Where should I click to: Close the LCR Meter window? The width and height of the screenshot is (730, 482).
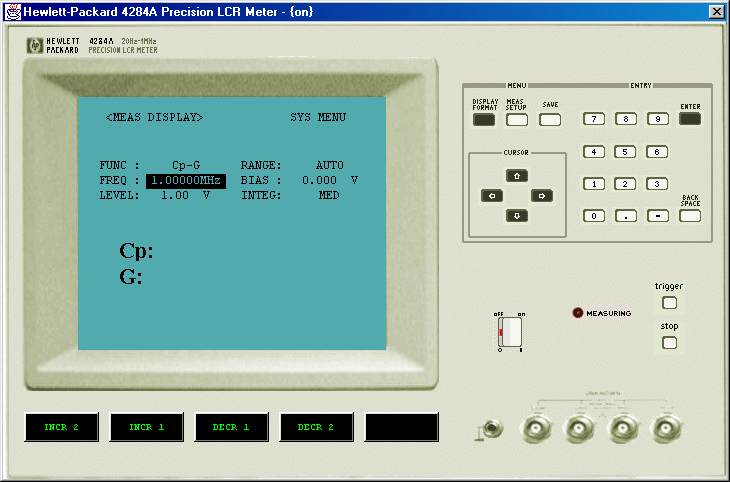point(716,12)
